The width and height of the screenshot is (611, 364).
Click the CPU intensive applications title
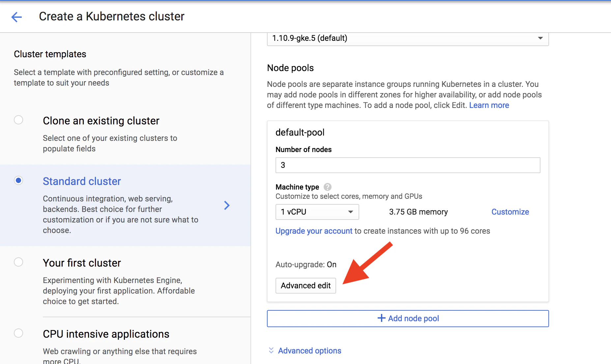pyautogui.click(x=106, y=334)
